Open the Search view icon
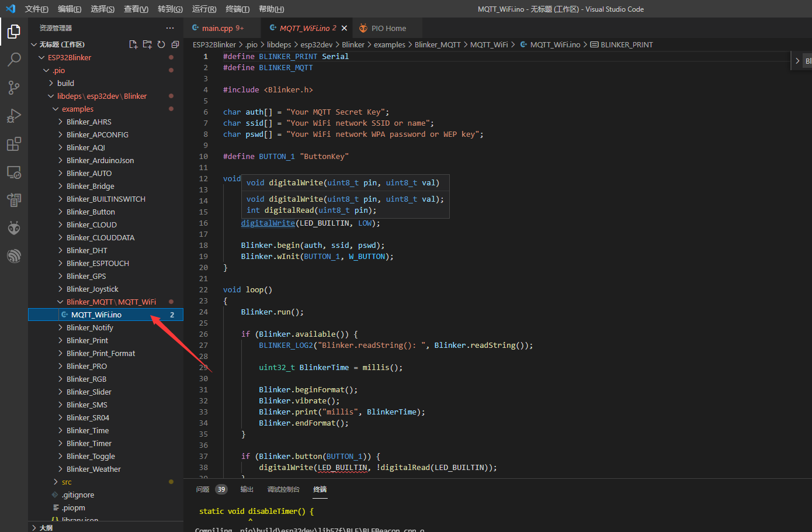The width and height of the screenshot is (812, 532). pos(14,59)
